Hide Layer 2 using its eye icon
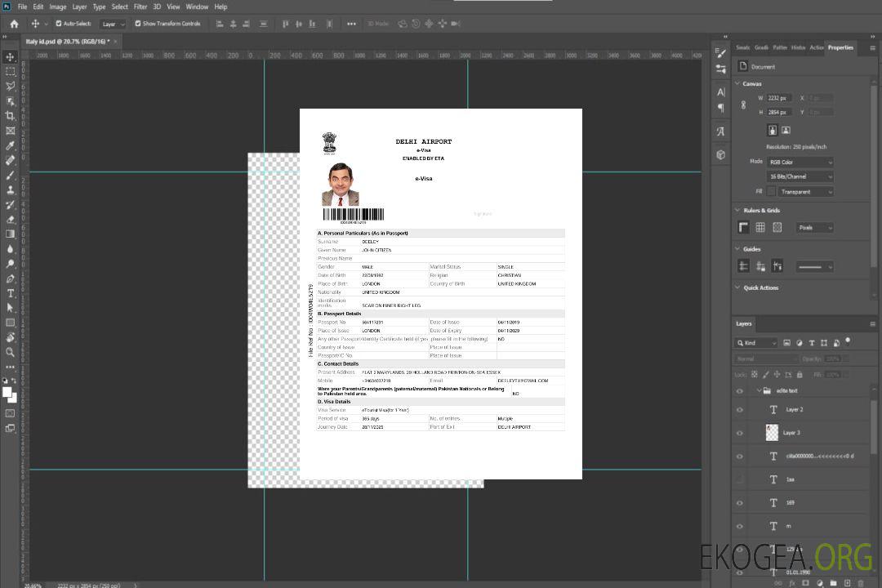This screenshot has width=882, height=588. pyautogui.click(x=740, y=410)
